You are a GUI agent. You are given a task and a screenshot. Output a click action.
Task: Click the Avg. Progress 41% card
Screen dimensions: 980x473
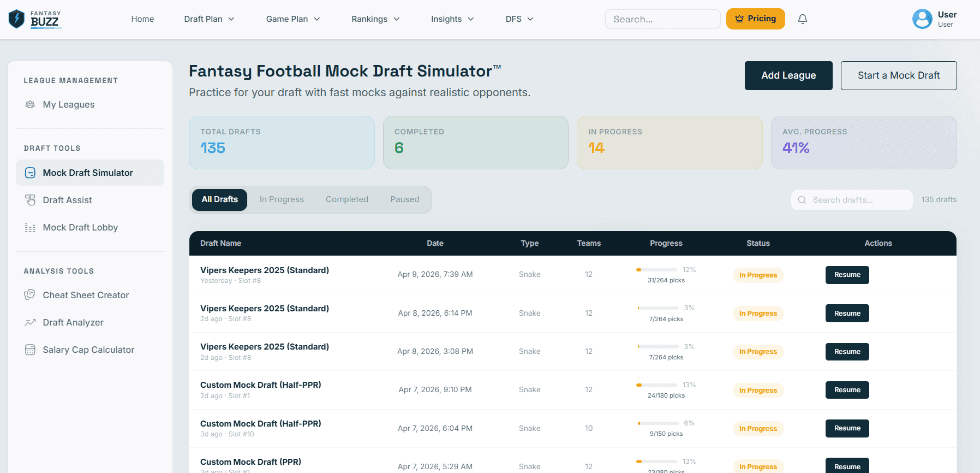coord(864,142)
